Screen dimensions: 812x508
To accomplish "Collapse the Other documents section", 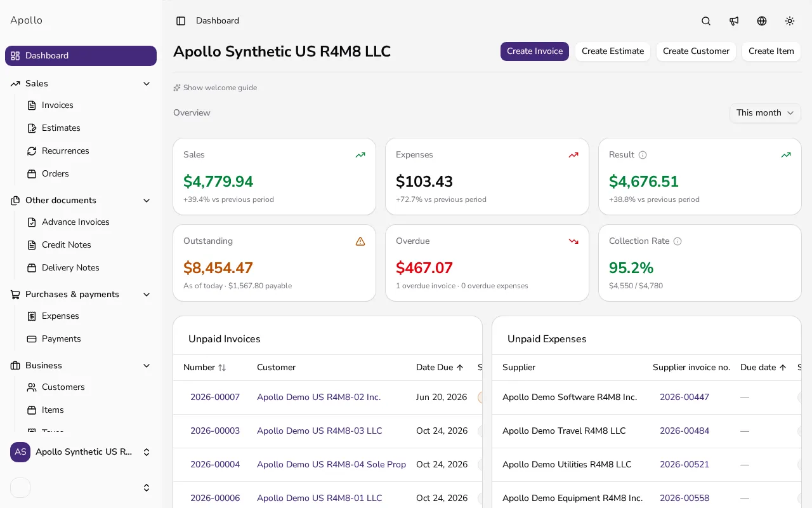I will tap(147, 201).
